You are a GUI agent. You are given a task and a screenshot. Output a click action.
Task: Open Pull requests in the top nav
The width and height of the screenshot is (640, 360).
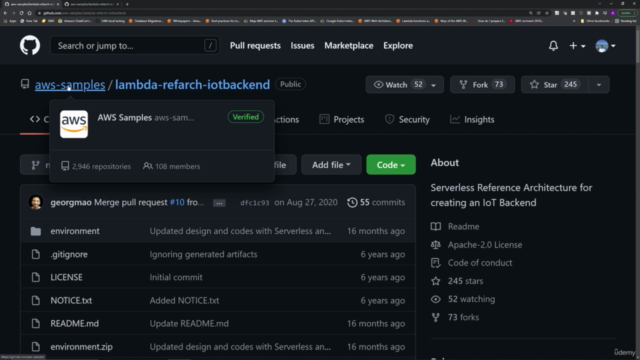255,46
